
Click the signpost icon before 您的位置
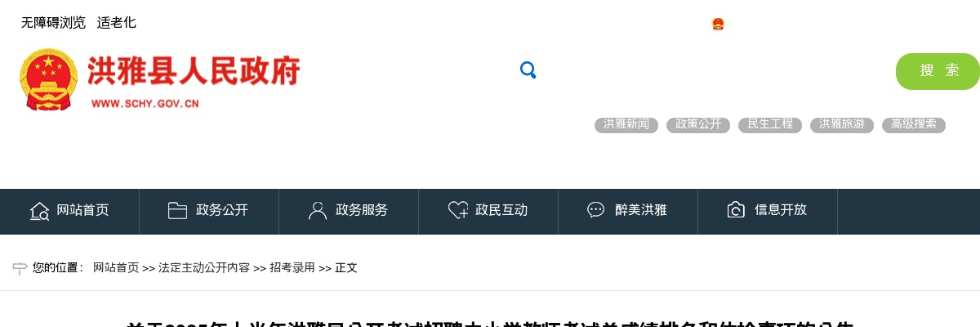coord(20,267)
